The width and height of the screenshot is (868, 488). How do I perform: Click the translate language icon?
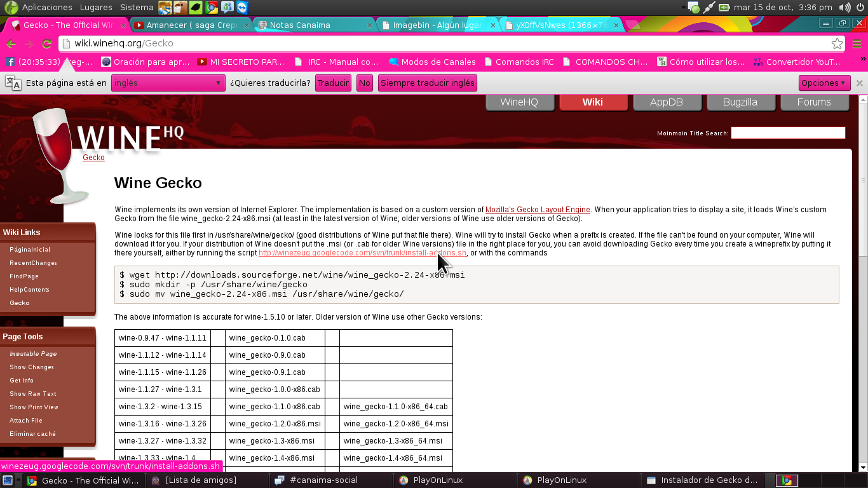[13, 83]
